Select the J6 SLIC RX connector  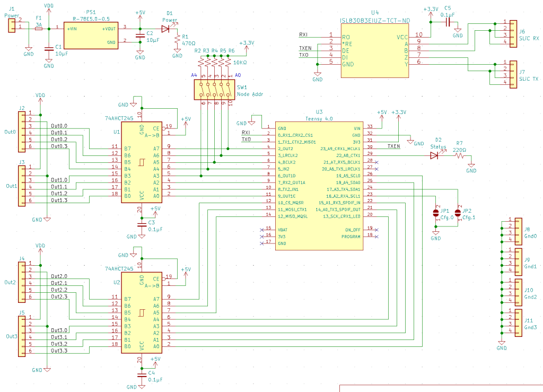[513, 32]
